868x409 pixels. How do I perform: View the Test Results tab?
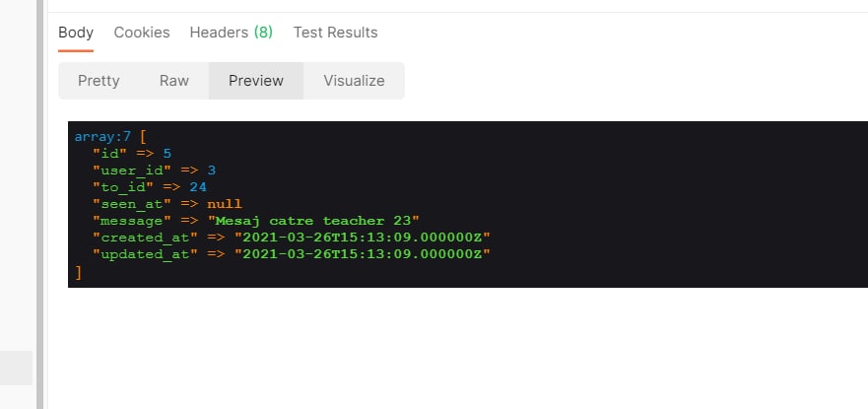pos(335,33)
